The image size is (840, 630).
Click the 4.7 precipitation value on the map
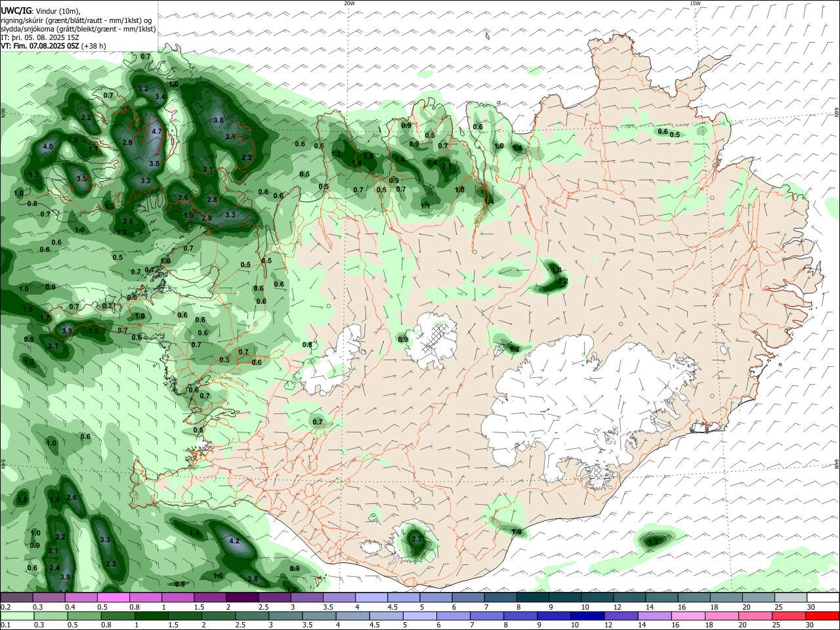(156, 131)
